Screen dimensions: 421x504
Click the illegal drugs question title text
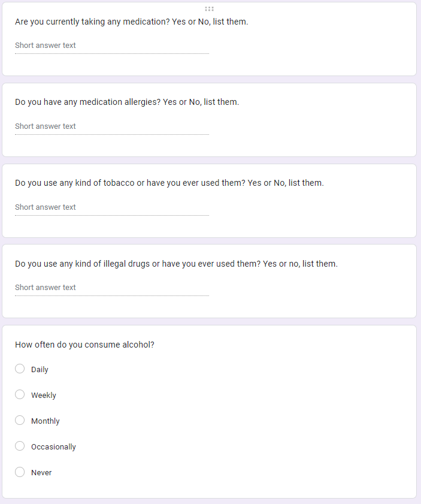[176, 264]
